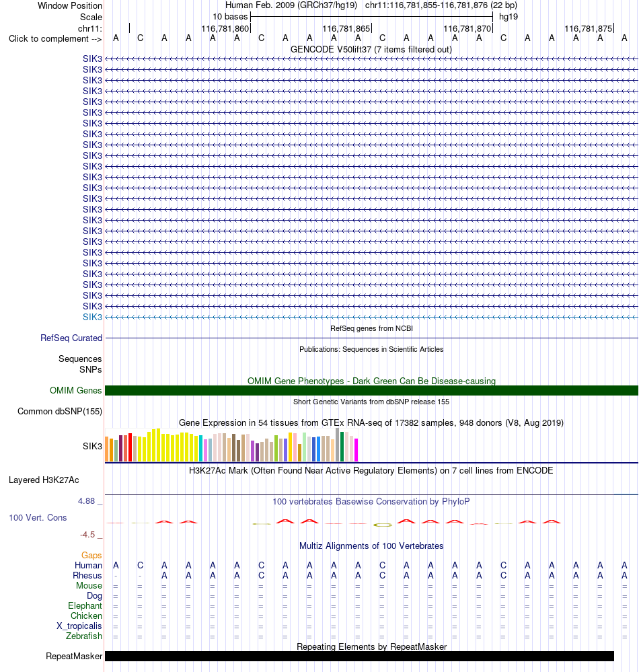
Task: Click the Mouse alignment row label
Action: pos(89,585)
